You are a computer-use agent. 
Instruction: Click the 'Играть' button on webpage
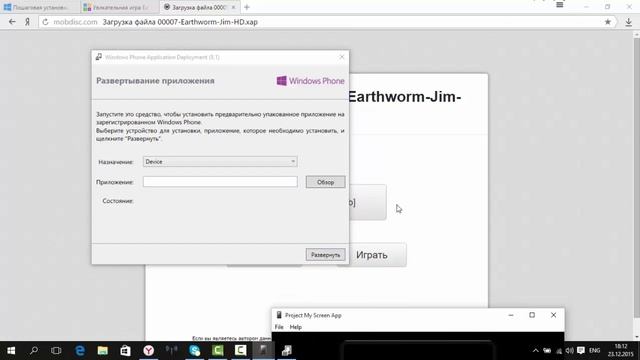click(371, 255)
